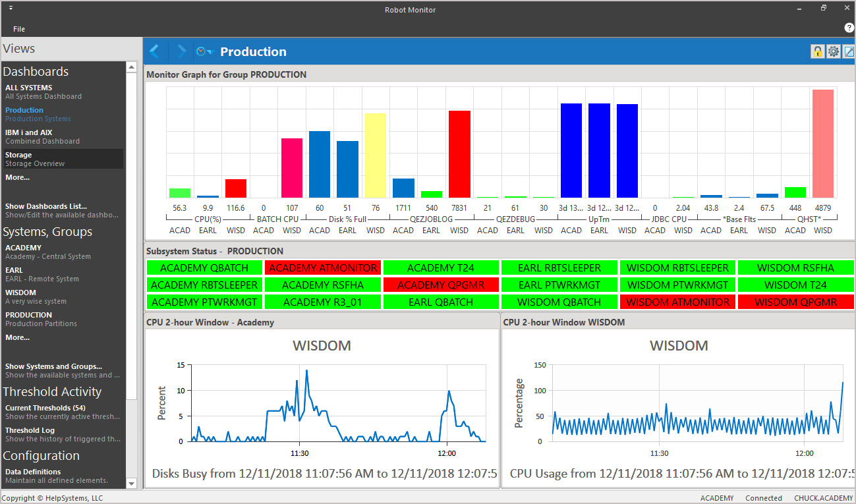Click the yellow WISD Disk % Full bar
This screenshot has height=504, width=856.
(x=375, y=155)
